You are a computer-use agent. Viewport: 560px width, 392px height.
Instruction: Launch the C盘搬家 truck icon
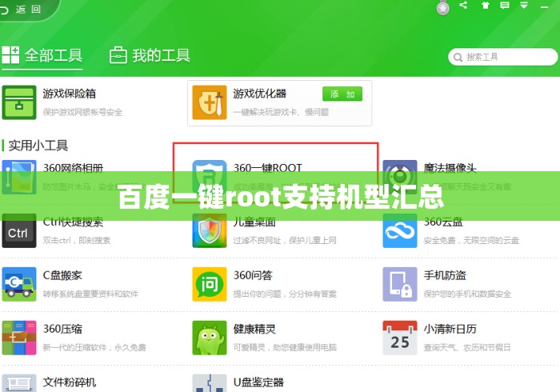pyautogui.click(x=19, y=284)
